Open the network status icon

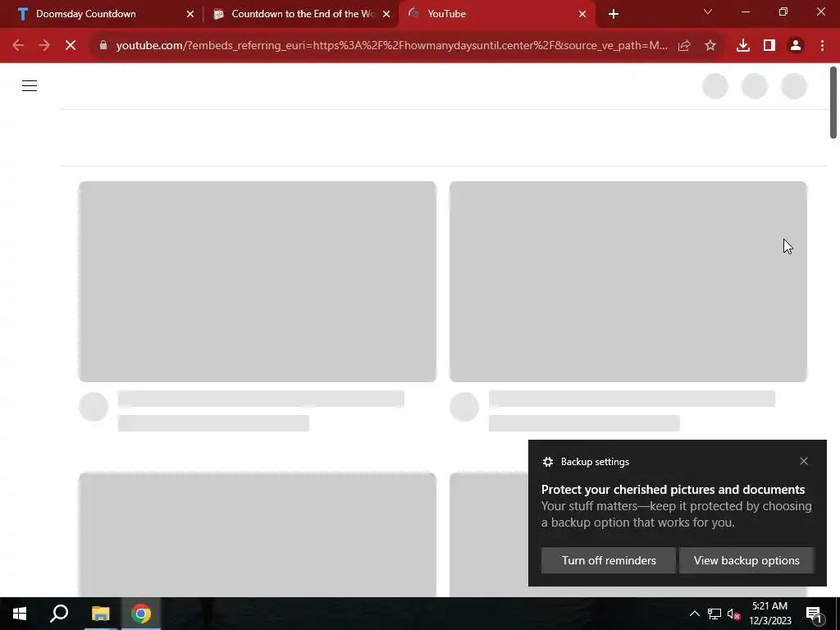pos(714,614)
